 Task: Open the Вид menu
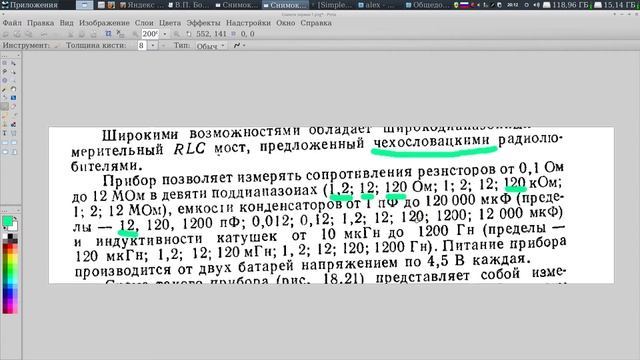(67, 23)
